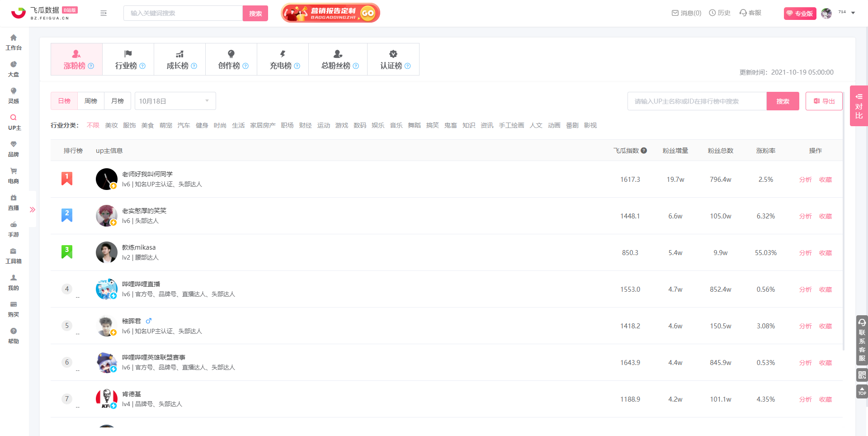Click the hamburger menu collapse icon
Viewport: 868px width, 436px height.
[104, 13]
